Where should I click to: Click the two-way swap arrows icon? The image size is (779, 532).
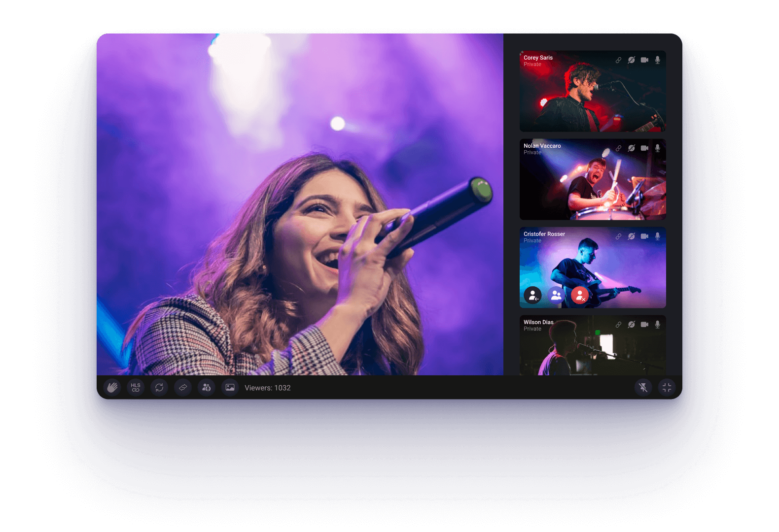[183, 388]
